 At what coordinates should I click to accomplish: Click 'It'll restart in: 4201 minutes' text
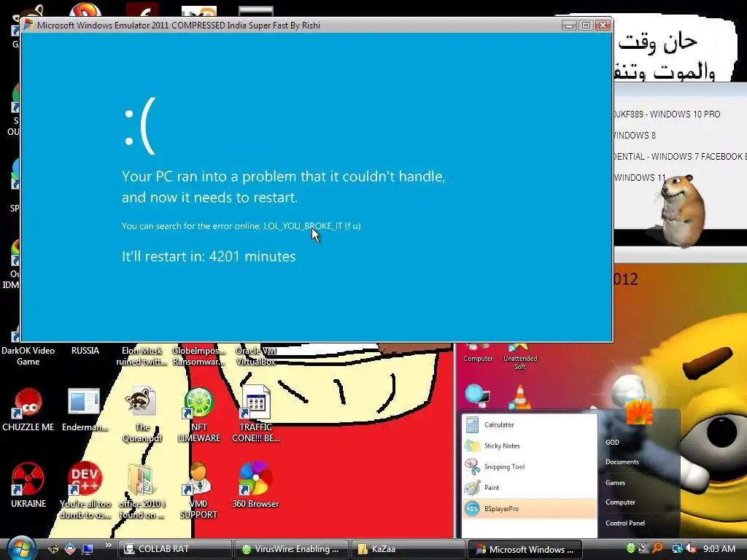[x=209, y=256]
